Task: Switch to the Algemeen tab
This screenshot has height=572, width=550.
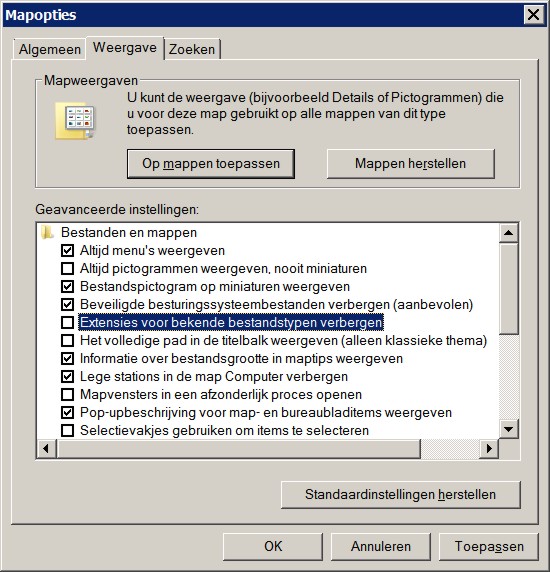Action: coord(50,49)
